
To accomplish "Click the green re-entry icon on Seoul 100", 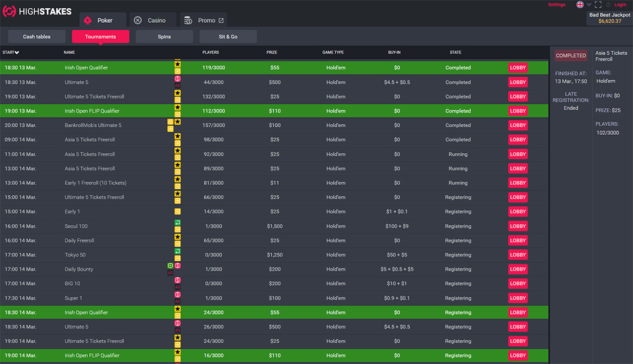I will 178,223.
